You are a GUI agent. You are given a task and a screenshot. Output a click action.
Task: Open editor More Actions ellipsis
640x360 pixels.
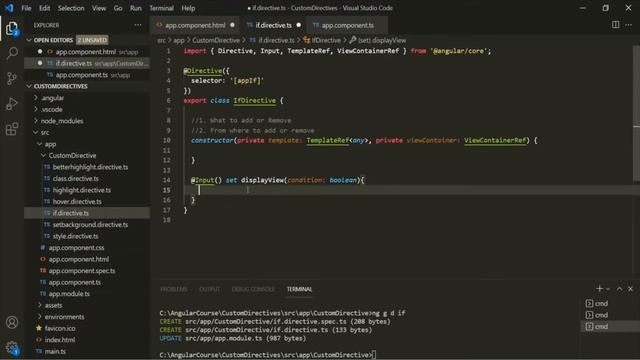[x=629, y=25]
